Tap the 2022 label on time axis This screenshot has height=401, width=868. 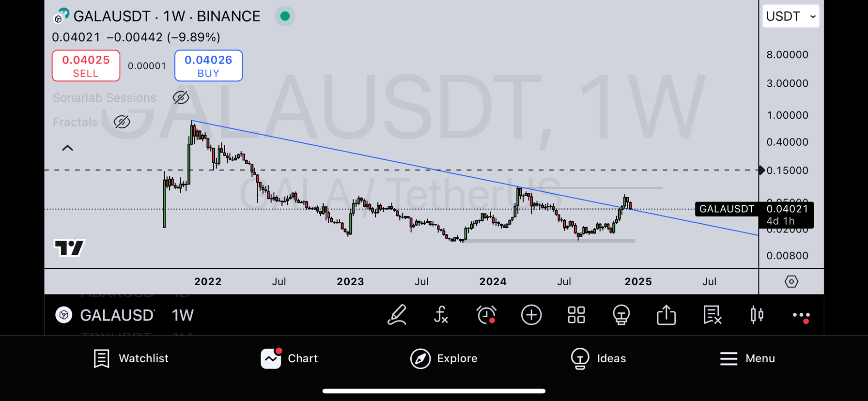pyautogui.click(x=208, y=282)
